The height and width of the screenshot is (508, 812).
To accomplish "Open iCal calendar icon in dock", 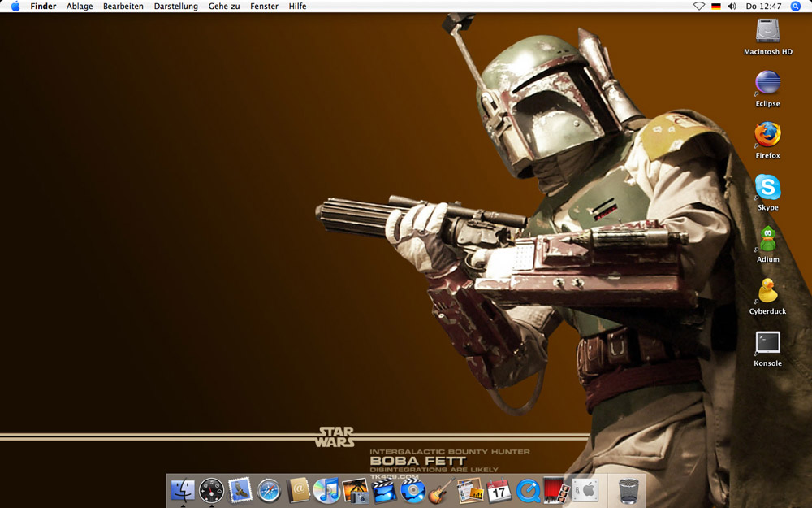I will (x=499, y=490).
